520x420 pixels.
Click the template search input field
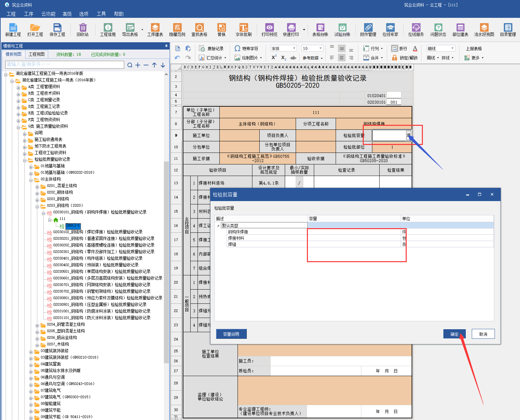click(x=65, y=64)
